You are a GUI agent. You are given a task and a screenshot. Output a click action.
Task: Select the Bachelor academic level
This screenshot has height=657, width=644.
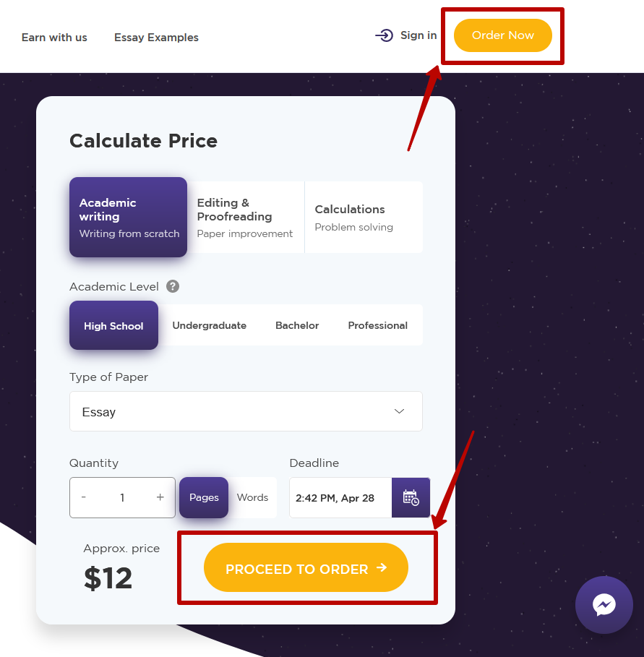[297, 325]
